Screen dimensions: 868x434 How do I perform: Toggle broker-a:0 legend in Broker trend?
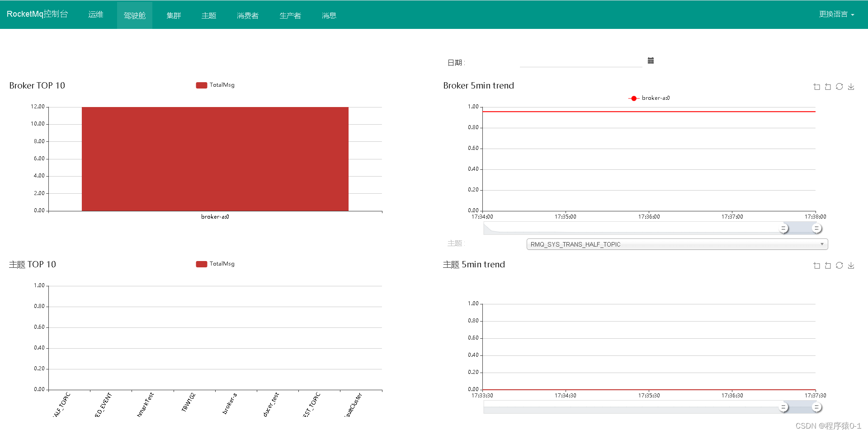click(649, 98)
